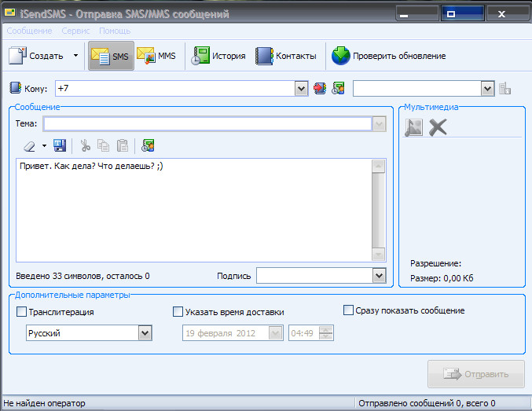
Task: Minimize the iSendSMS window
Action: coord(417,14)
